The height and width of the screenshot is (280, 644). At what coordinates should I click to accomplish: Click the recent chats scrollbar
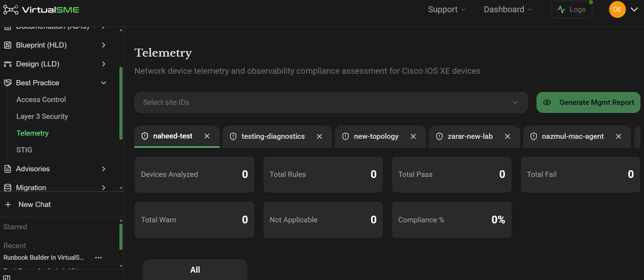pyautogui.click(x=121, y=237)
